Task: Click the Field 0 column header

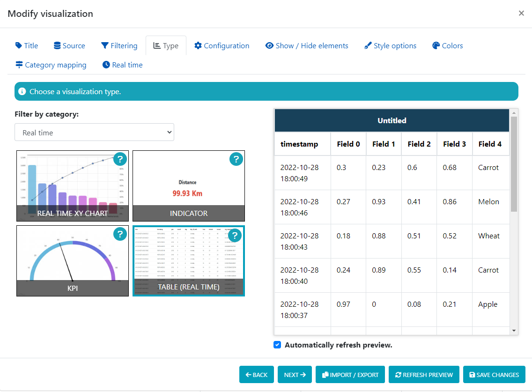Action: pos(348,144)
